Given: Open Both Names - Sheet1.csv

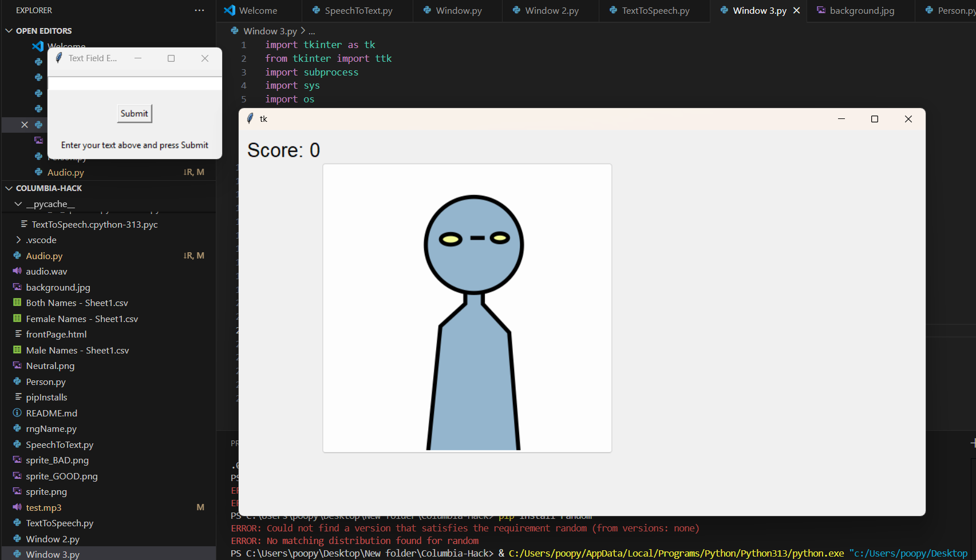Looking at the screenshot, I should (77, 303).
